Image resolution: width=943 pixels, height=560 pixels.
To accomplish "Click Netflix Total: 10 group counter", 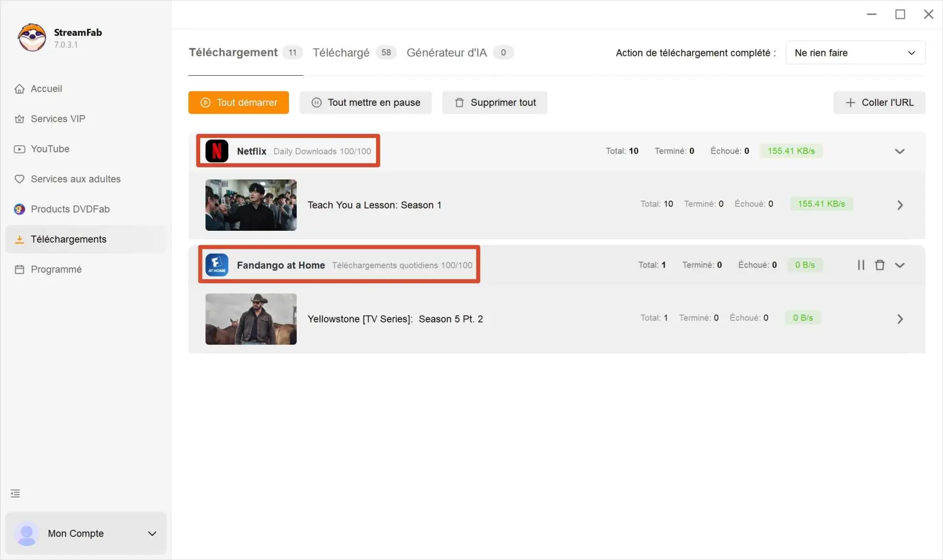I will tap(622, 151).
